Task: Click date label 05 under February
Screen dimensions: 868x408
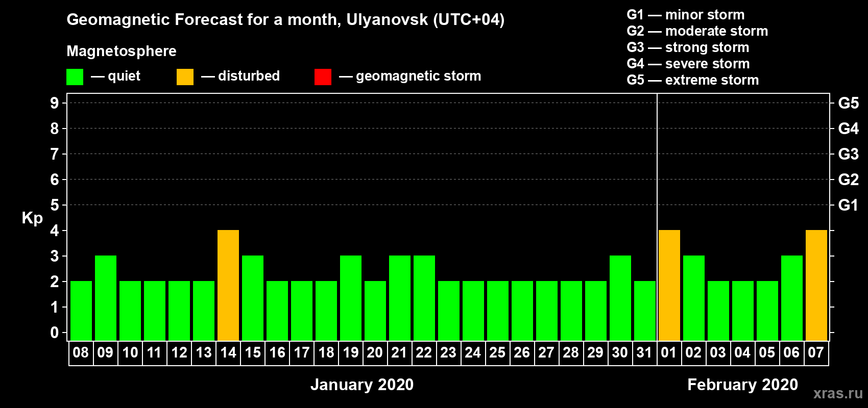Action: pyautogui.click(x=767, y=352)
